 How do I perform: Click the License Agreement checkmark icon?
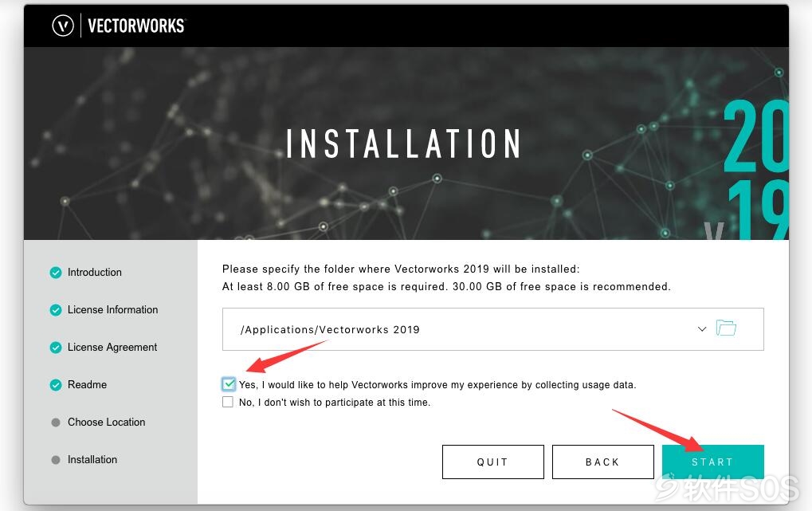point(56,348)
